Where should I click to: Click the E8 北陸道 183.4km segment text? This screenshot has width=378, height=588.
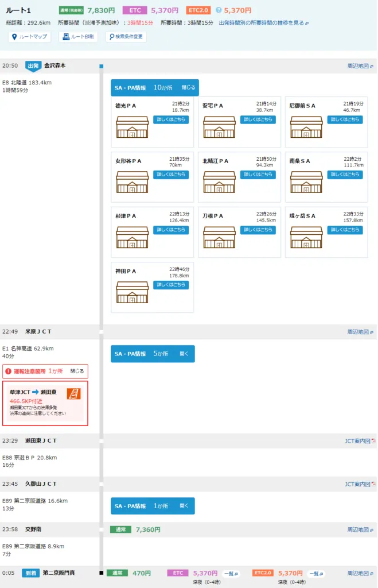pos(27,83)
